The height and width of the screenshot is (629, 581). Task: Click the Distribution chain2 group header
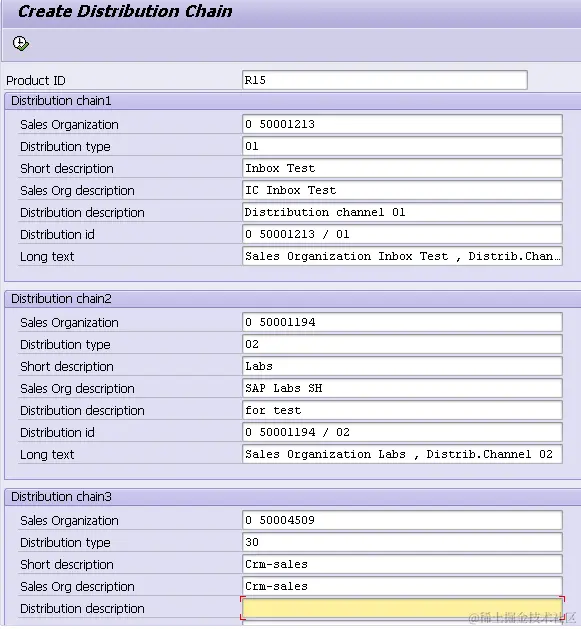pos(292,299)
